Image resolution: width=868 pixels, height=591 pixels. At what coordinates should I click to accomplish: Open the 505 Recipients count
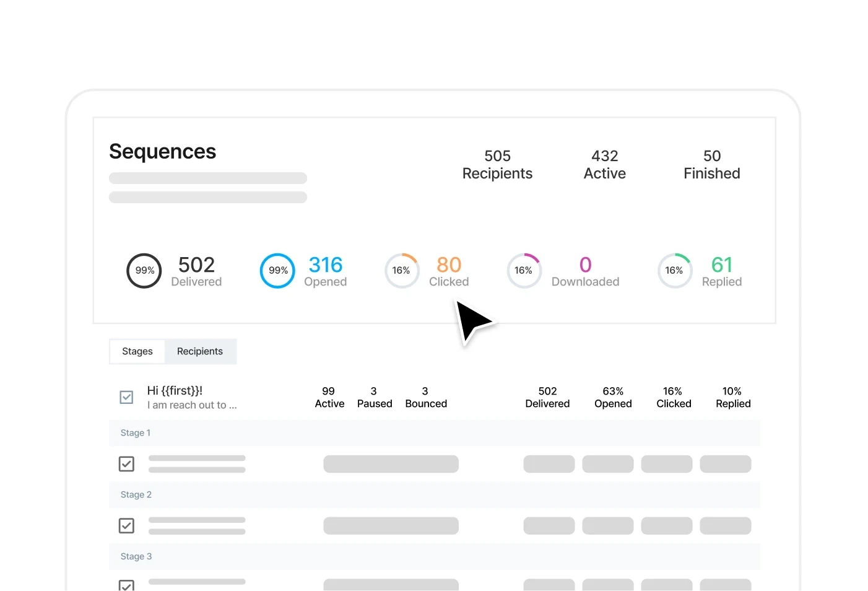[497, 165]
